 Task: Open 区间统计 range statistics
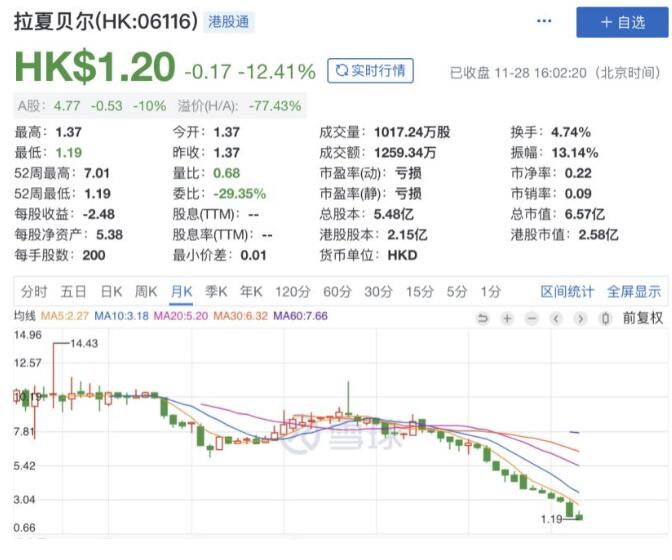point(567,292)
